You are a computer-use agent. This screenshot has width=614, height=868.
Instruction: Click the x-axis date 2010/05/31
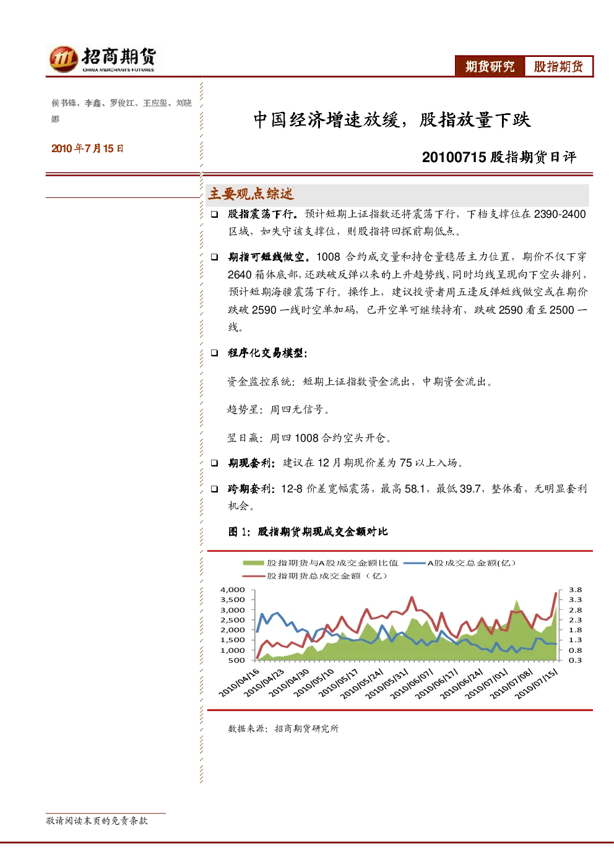coord(387,683)
